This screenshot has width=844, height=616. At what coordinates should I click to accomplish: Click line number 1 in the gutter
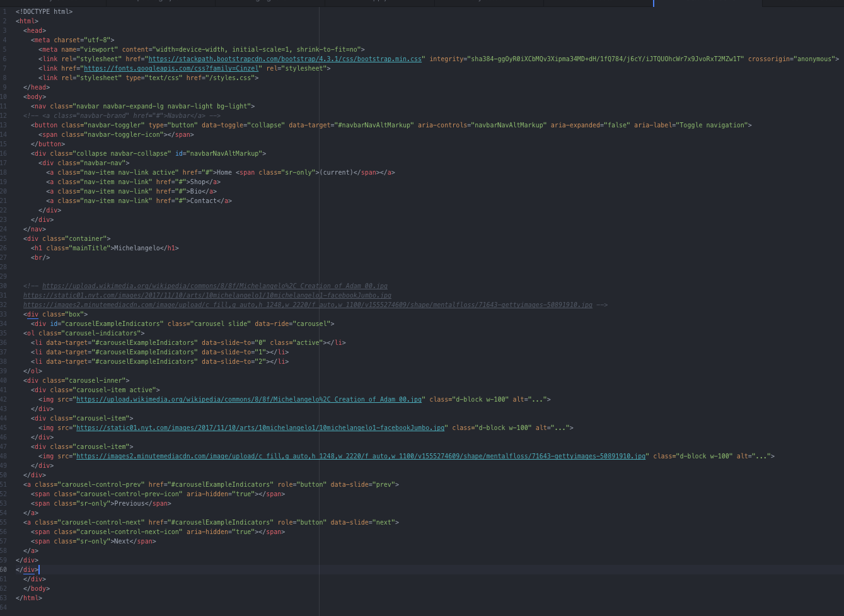[x=5, y=11]
